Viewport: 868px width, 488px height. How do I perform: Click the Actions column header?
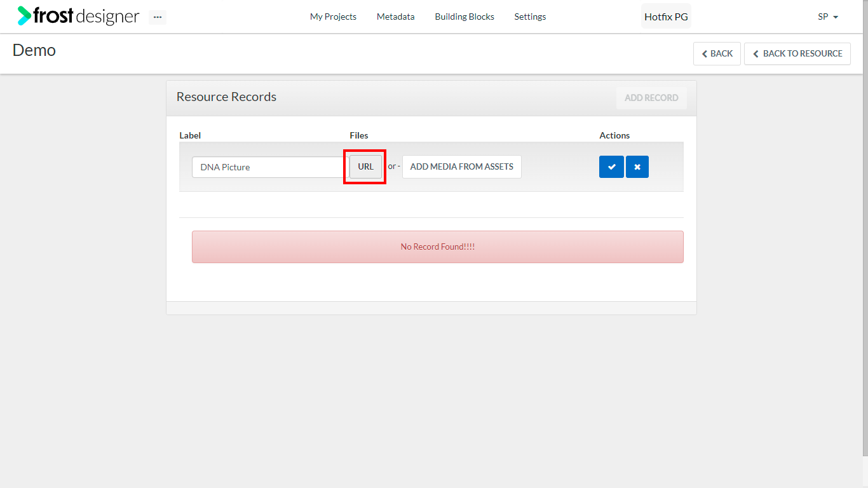614,135
